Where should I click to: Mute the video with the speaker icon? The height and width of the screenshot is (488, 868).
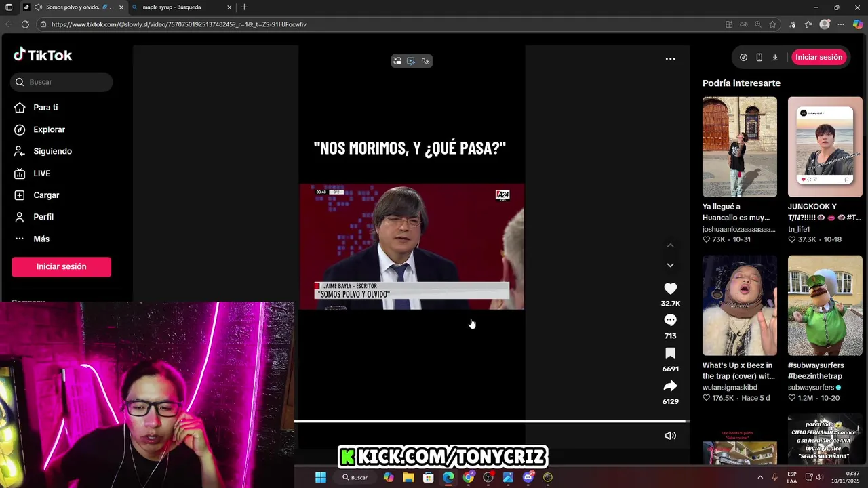[x=670, y=436]
